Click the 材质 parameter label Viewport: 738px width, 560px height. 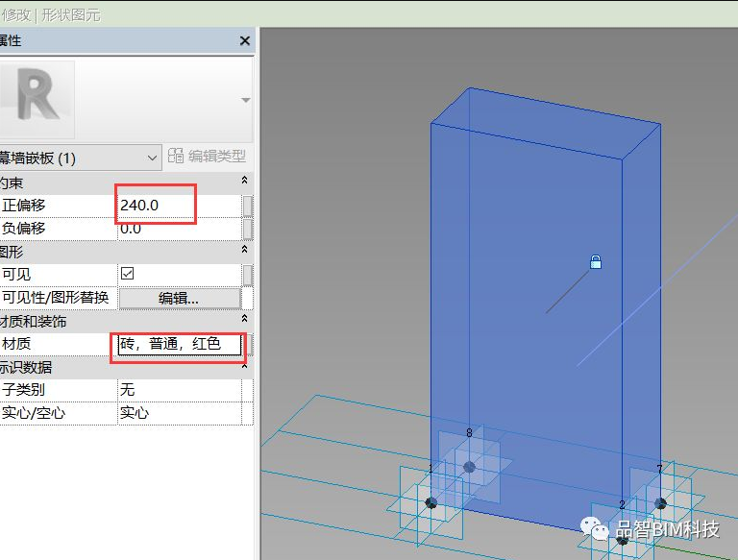pyautogui.click(x=16, y=344)
